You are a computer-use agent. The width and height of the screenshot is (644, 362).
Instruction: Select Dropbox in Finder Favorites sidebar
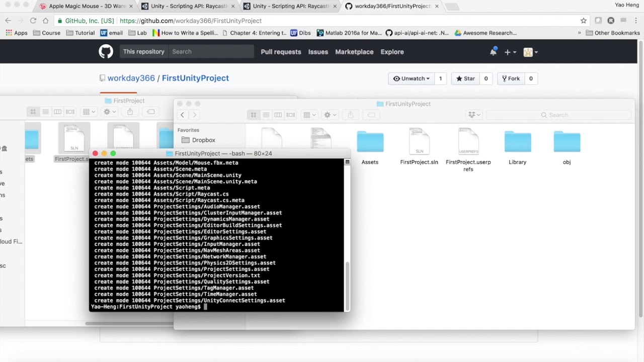coord(198,140)
